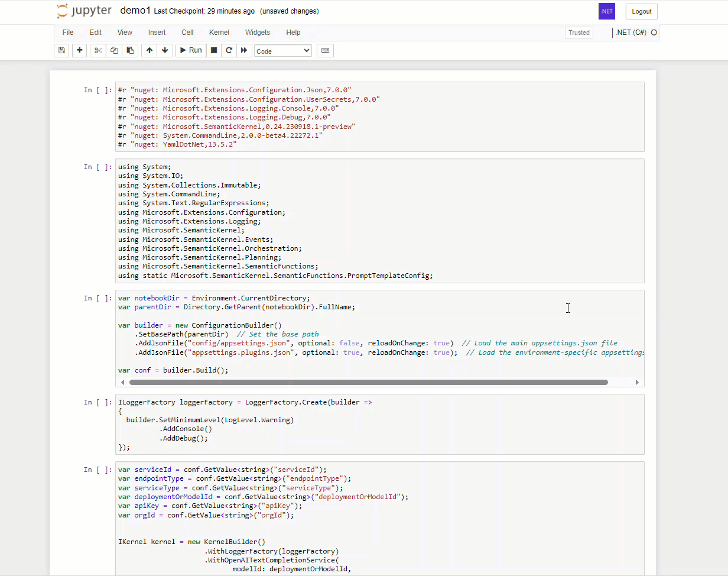Select the In [ ] prompt of using cell
The image size is (728, 576).
tap(97, 167)
